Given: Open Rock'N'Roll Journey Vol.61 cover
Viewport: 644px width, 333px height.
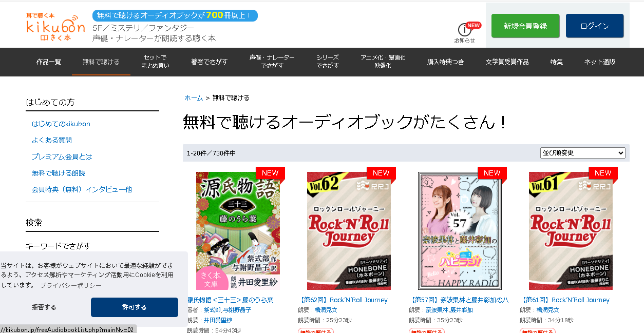Looking at the screenshot, I should [x=571, y=231].
